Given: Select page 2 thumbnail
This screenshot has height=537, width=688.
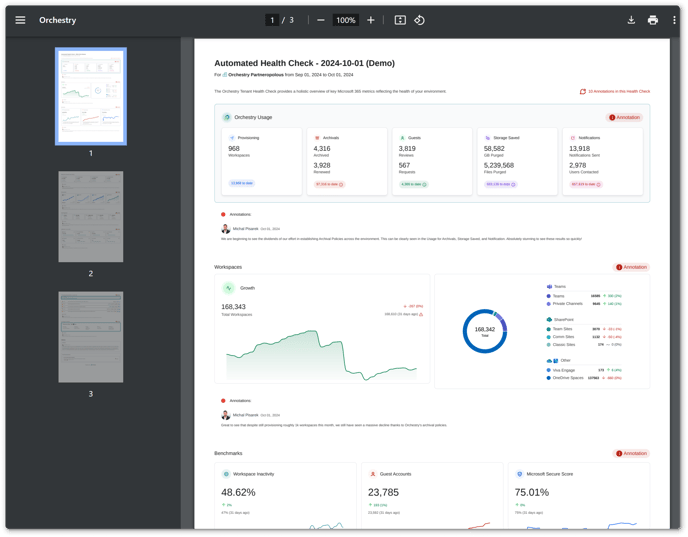Looking at the screenshot, I should pos(91,217).
